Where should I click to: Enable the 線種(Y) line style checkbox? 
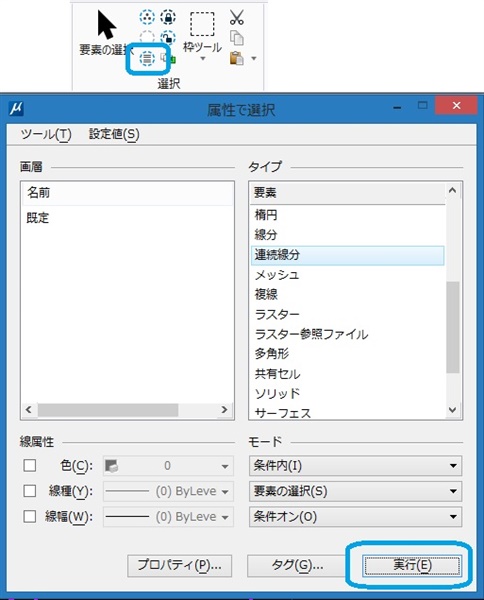(30, 491)
